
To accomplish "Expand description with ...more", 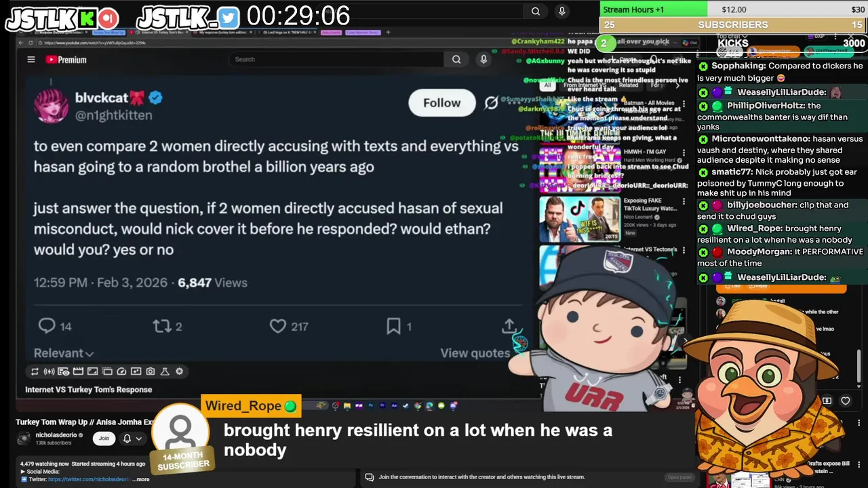I will tap(141, 479).
